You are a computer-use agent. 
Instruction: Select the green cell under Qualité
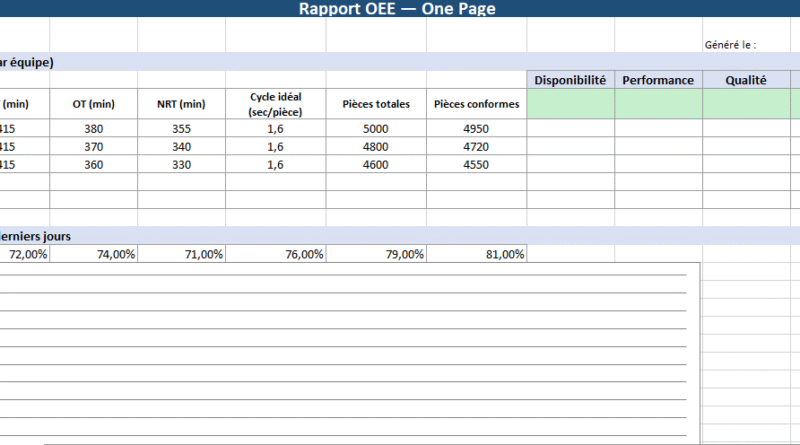pos(746,103)
